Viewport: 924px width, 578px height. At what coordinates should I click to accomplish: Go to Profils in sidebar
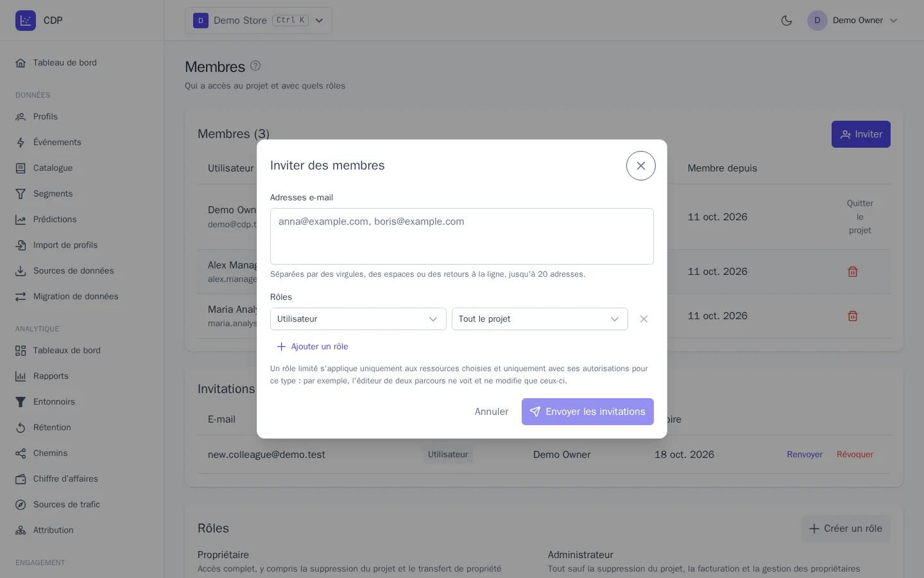tap(81, 117)
